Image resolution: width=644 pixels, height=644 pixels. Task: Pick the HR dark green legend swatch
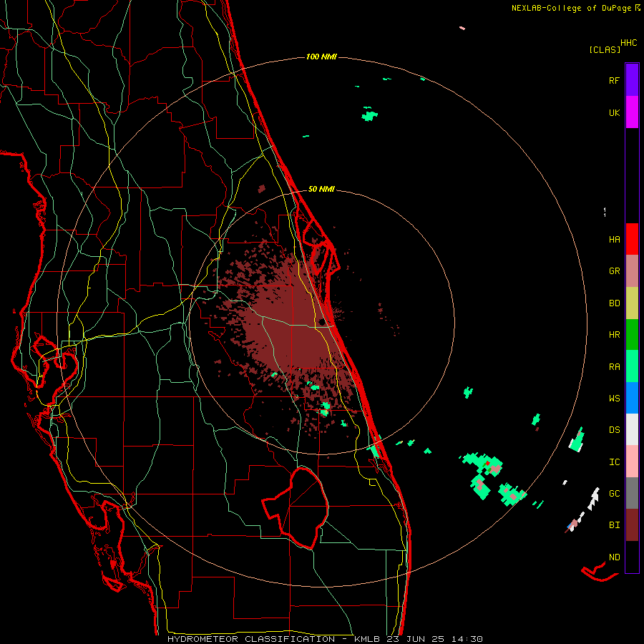pos(632,335)
